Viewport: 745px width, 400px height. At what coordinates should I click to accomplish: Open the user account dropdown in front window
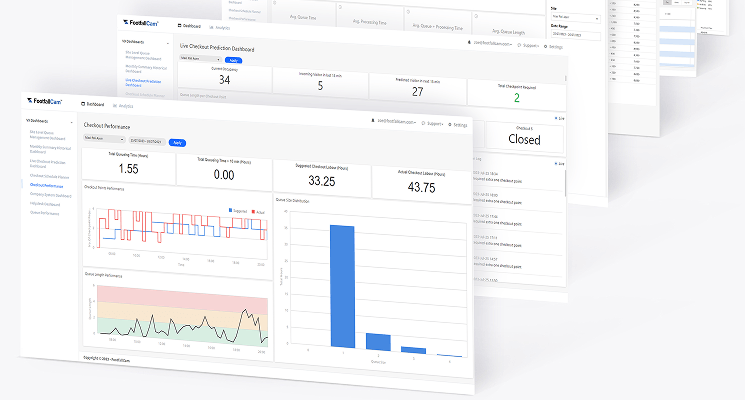392,122
